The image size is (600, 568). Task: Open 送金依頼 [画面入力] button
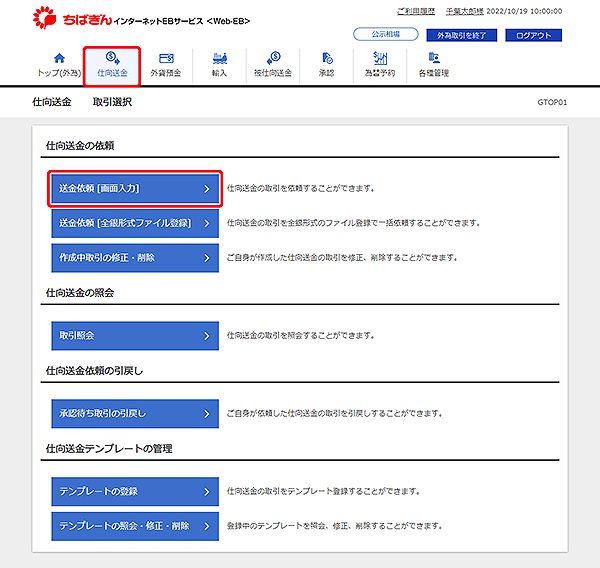coord(135,189)
